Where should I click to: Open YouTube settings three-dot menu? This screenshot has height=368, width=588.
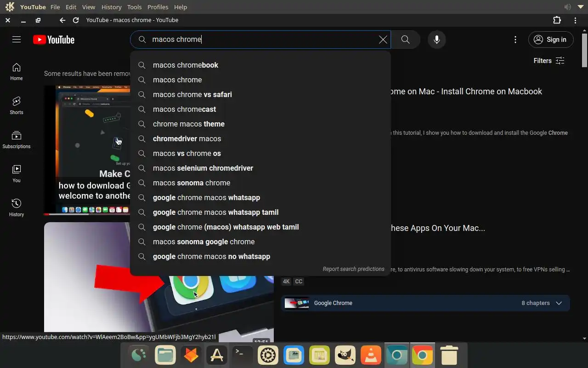(x=515, y=40)
